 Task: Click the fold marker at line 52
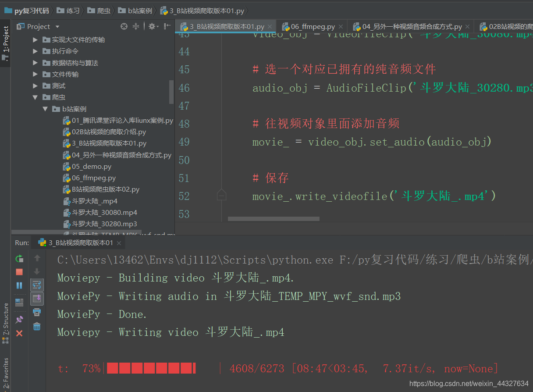click(x=222, y=194)
